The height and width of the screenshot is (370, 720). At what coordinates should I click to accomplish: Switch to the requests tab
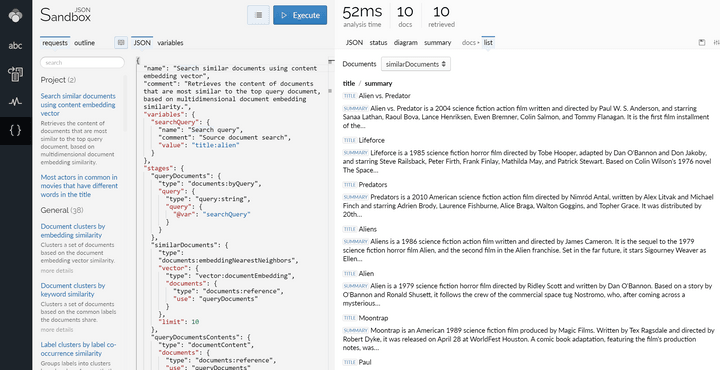point(55,43)
